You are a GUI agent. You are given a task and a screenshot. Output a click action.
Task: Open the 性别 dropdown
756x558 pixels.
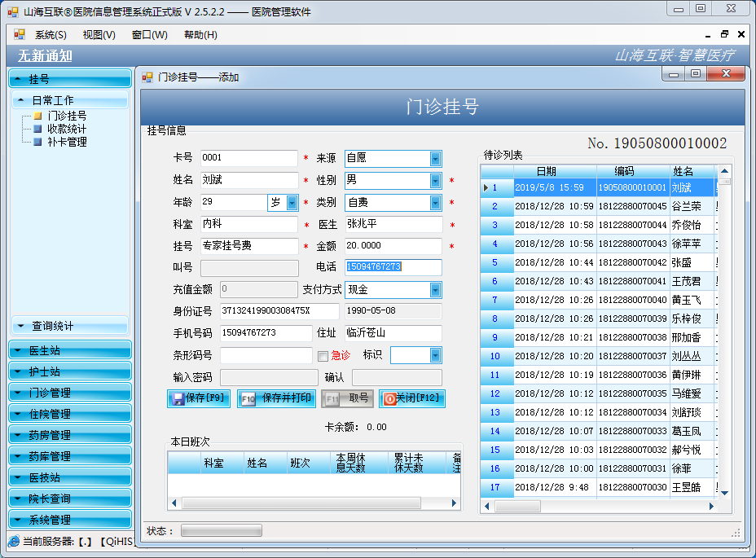(435, 181)
